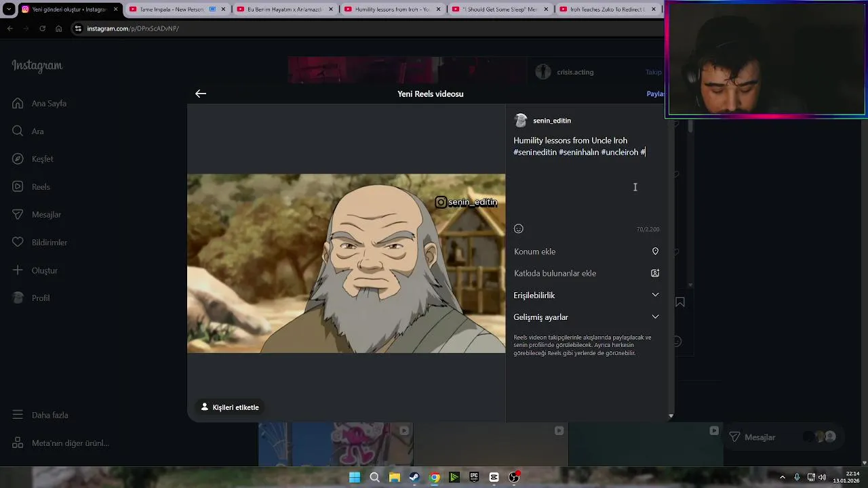
Task: Click the bookmark save icon behind the dialog
Action: (x=679, y=302)
